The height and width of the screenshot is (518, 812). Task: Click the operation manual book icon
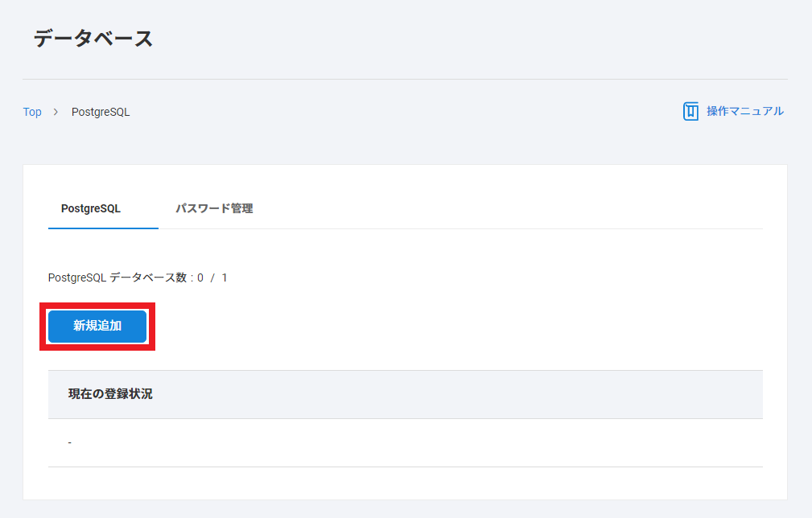point(690,111)
